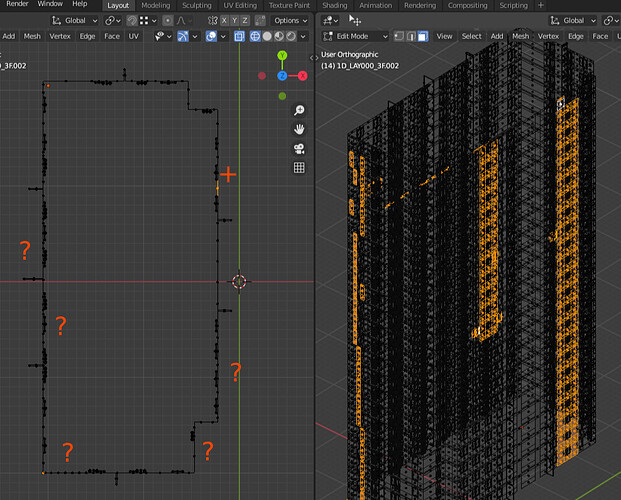This screenshot has width=621, height=500.
Task: Click sidebar toggle arrows between viewports
Action: 314,58
